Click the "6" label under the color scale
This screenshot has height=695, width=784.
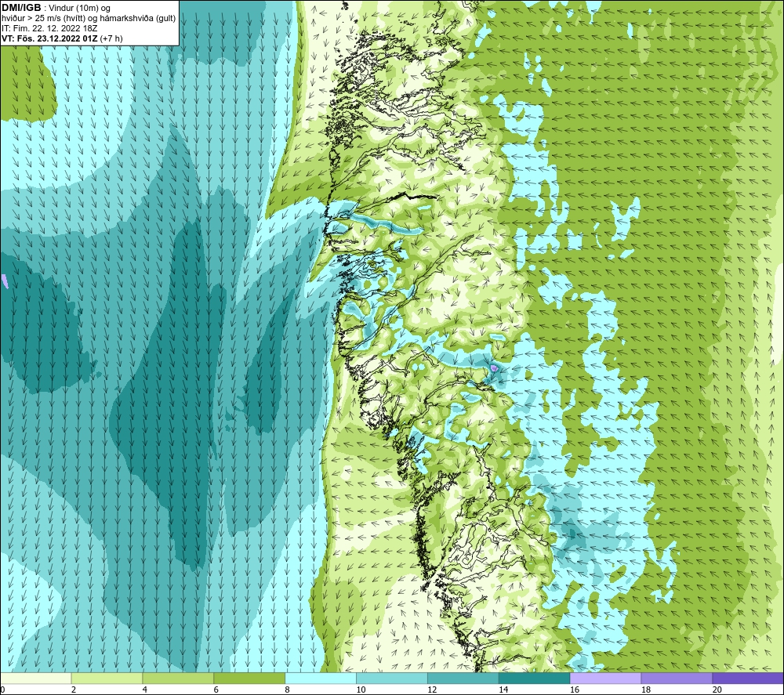click(216, 690)
